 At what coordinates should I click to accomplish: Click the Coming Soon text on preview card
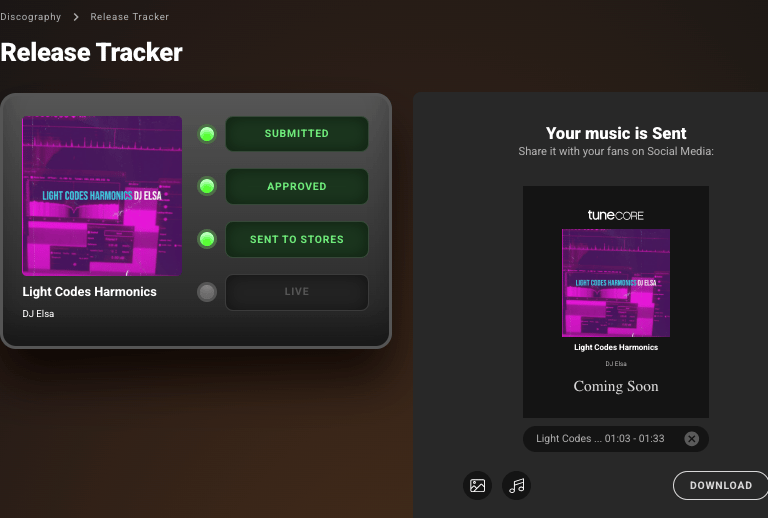tap(616, 386)
